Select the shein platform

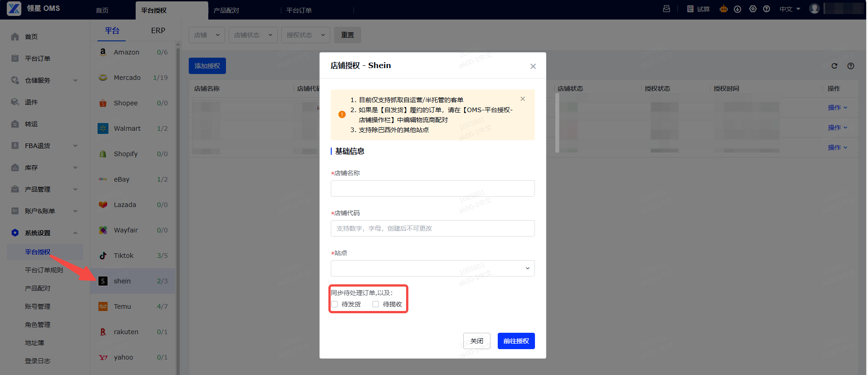click(x=132, y=281)
